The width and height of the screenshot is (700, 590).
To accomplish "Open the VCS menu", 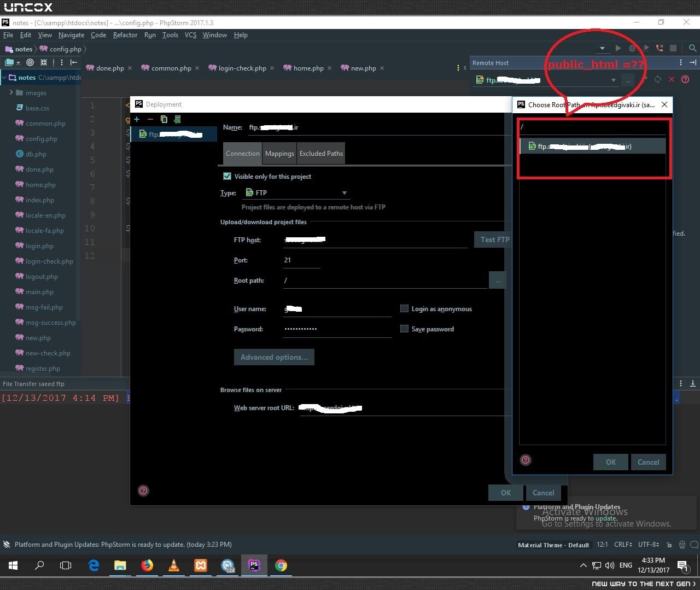I will click(190, 34).
